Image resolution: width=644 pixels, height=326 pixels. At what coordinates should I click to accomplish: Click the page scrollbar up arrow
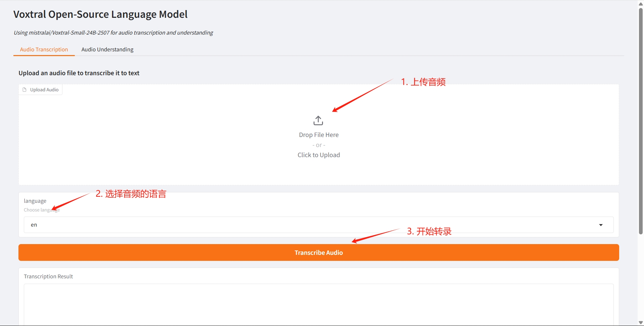point(641,4)
